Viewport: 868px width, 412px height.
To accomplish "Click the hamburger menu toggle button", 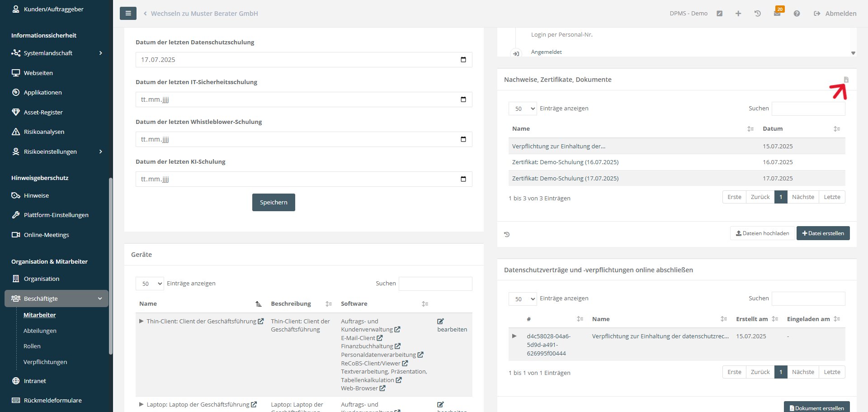I will pos(128,14).
